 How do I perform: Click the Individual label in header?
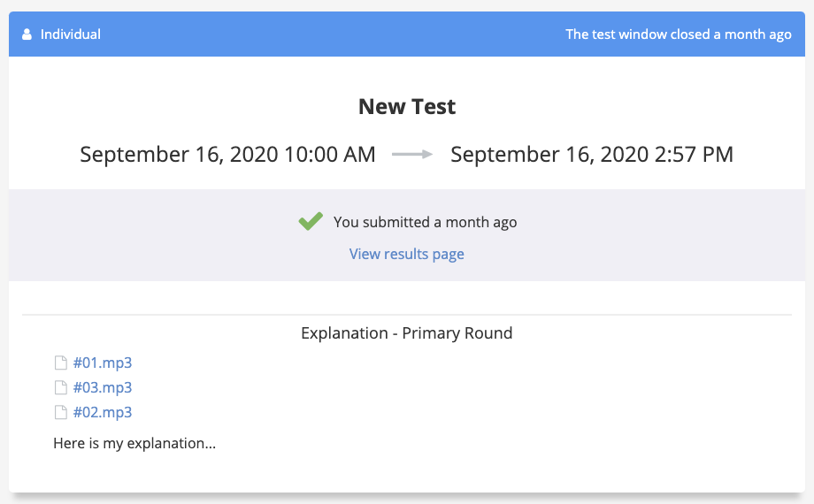pos(71,34)
